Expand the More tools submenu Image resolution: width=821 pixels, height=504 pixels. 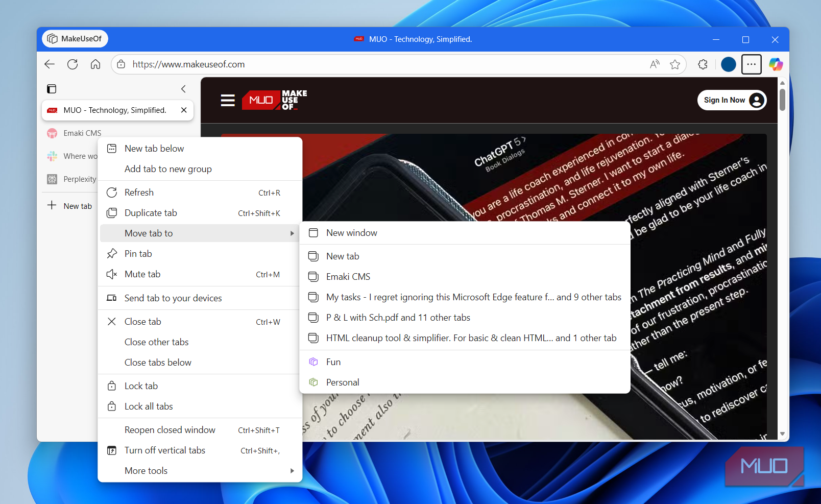click(200, 471)
